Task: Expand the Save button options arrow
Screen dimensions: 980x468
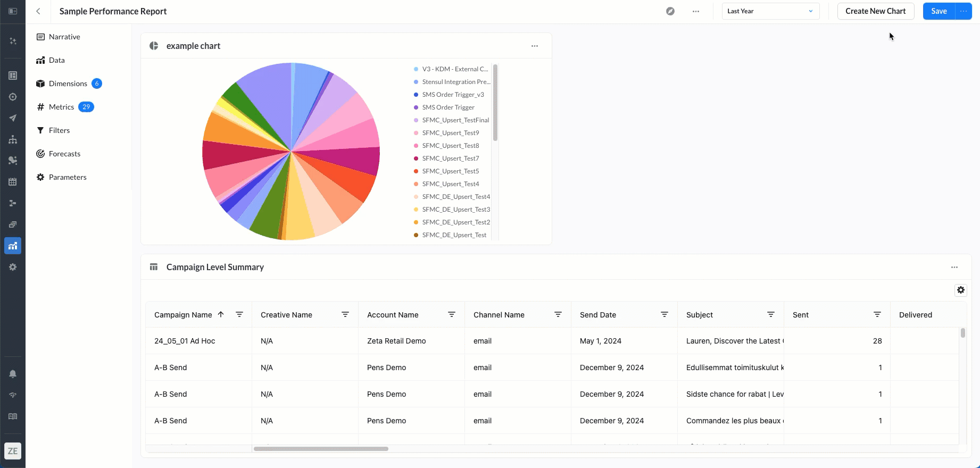Action: click(964, 11)
